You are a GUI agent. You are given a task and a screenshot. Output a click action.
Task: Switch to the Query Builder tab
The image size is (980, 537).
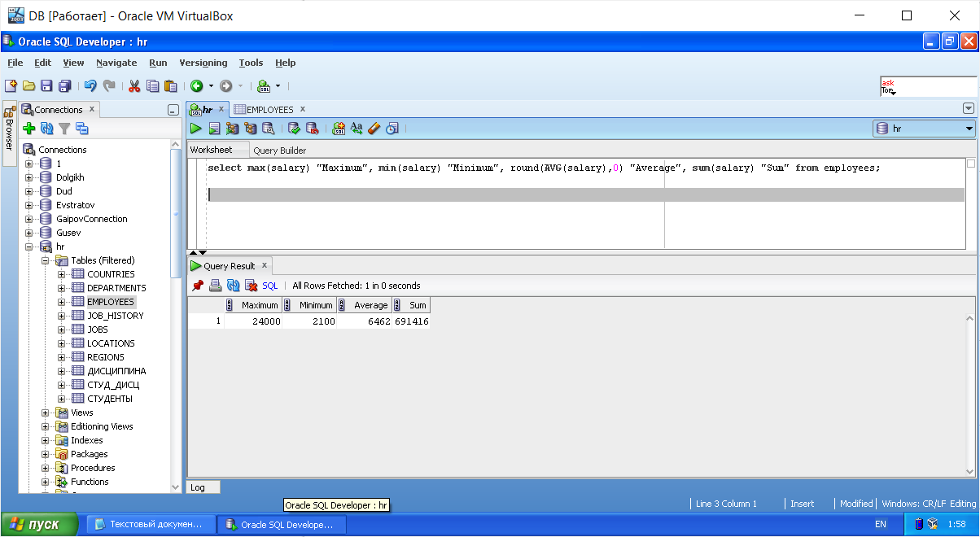(x=279, y=151)
